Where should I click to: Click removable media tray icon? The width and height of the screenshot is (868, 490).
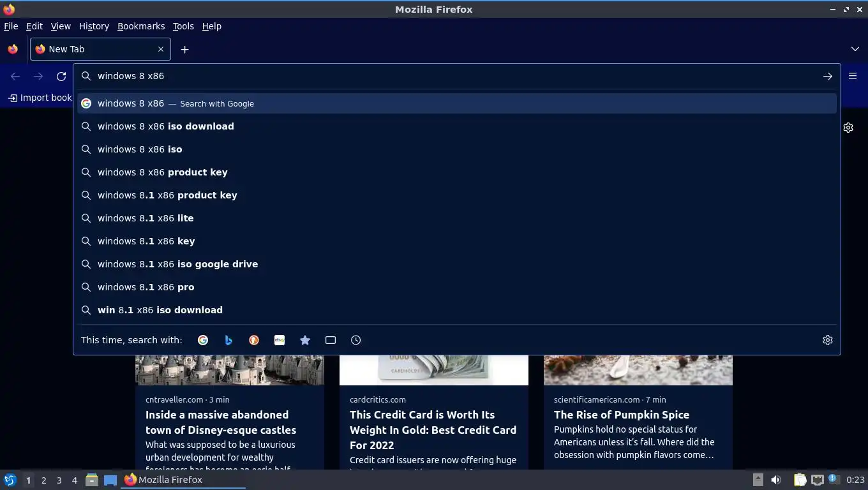pos(758,480)
